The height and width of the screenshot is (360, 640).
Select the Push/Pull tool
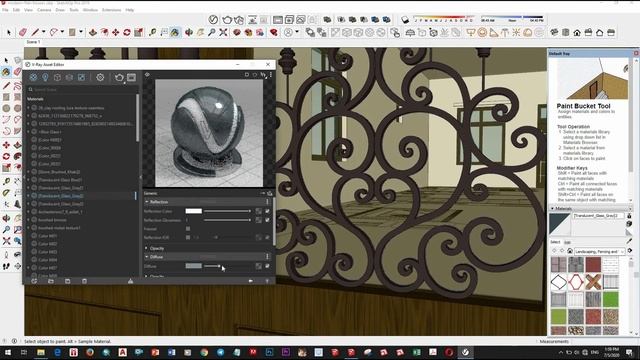click(x=93, y=32)
